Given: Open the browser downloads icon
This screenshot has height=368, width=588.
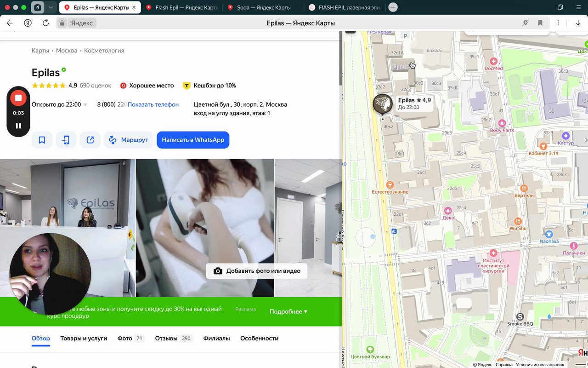Looking at the screenshot, I should [x=578, y=23].
